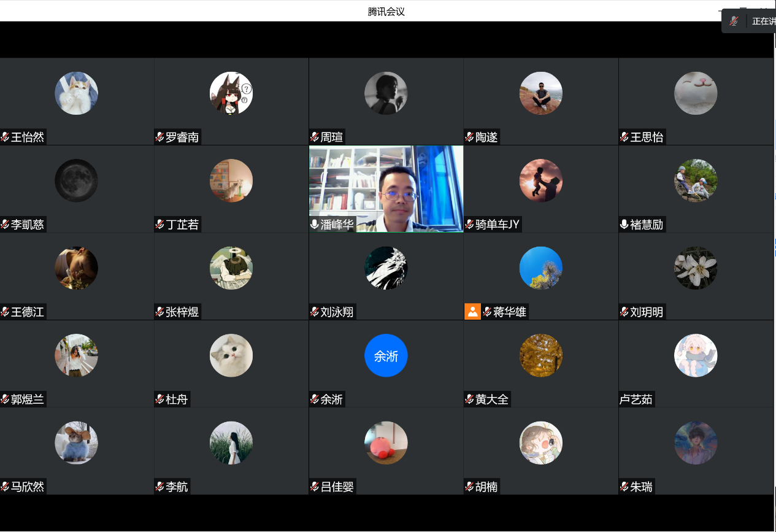
Task: Click the active microphone icon next to 潘峰华
Action: (315, 225)
